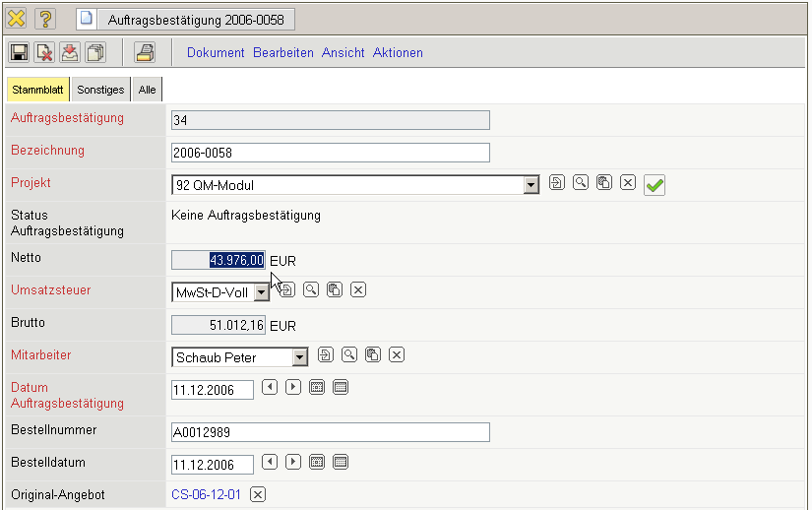Switch to the Sonstiges tab
Image resolution: width=812 pixels, height=510 pixels.
click(x=100, y=90)
